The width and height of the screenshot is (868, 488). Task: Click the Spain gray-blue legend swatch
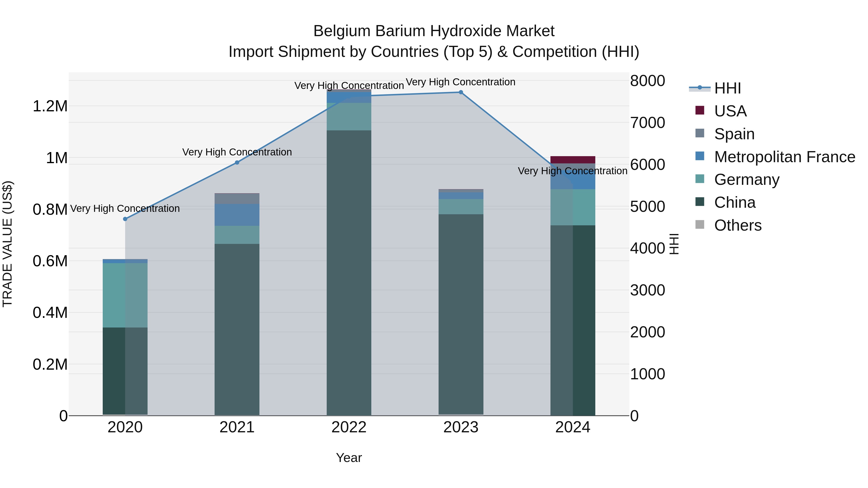coord(700,133)
